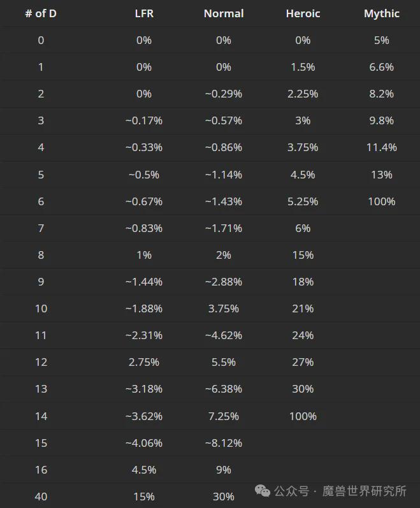Click the '# of D' column header
This screenshot has height=508, width=420.
pyautogui.click(x=41, y=13)
